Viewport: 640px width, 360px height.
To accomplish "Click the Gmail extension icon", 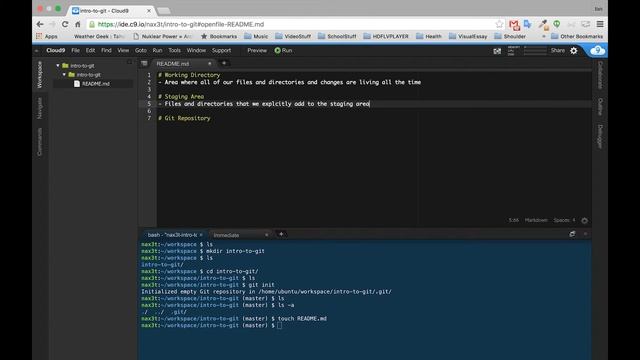I will (514, 25).
